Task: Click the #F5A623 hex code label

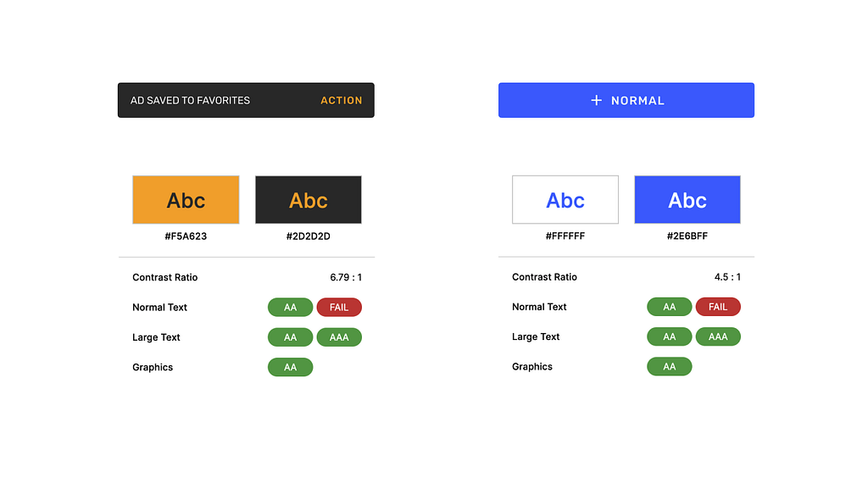Action: (x=186, y=236)
